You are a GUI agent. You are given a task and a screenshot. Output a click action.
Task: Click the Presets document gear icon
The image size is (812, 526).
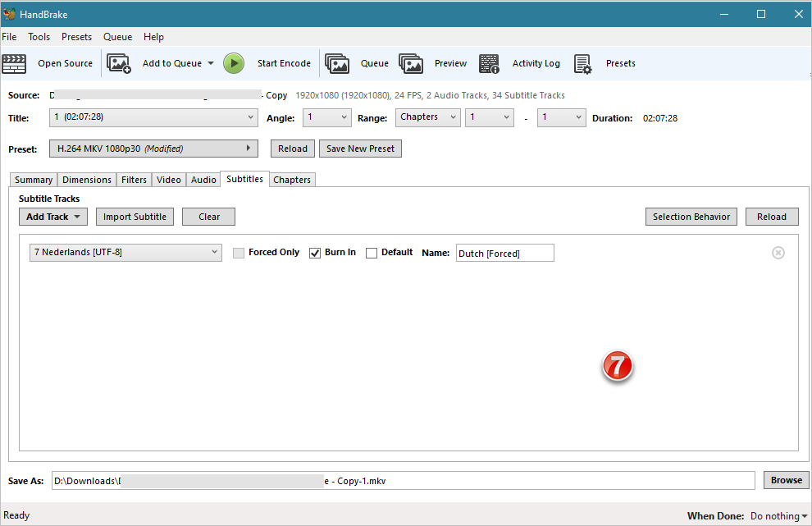pos(582,64)
